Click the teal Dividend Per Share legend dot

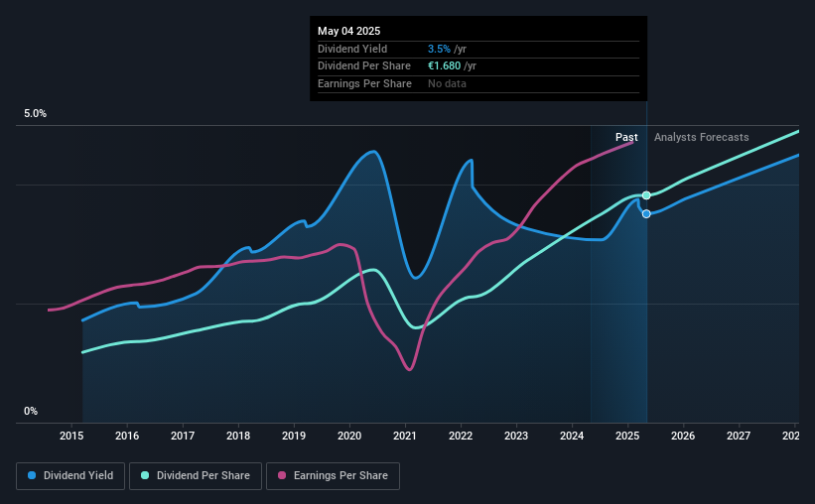click(145, 475)
